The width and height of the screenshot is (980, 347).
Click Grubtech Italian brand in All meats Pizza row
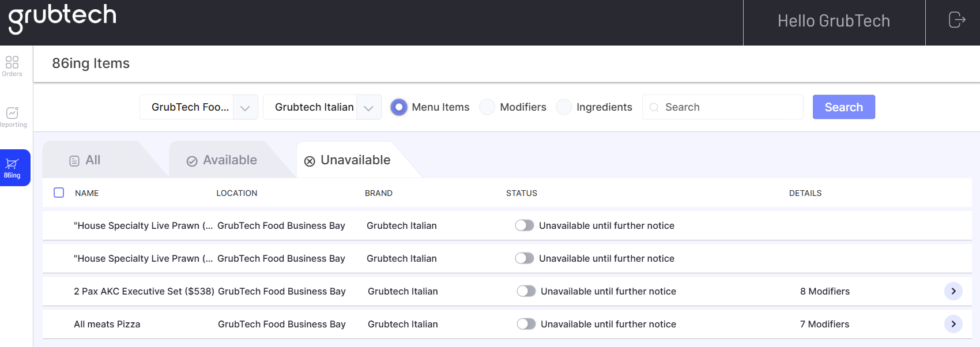[x=403, y=324]
